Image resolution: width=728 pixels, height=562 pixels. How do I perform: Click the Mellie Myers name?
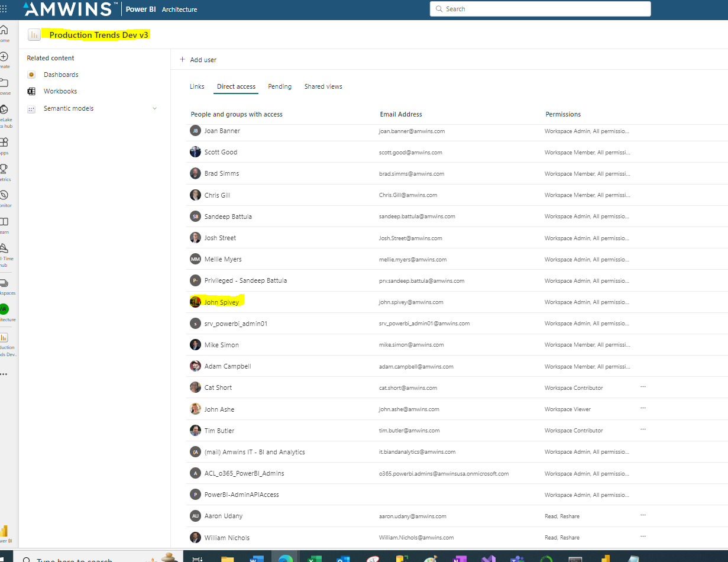coord(223,259)
